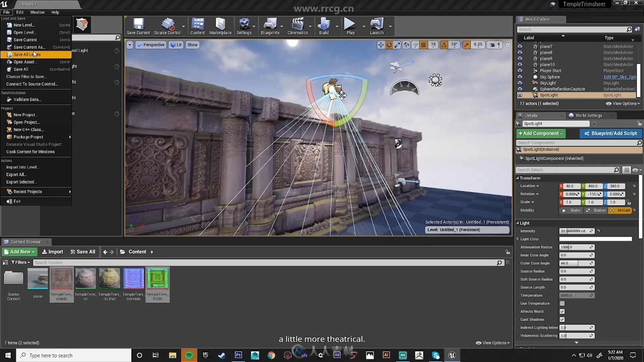The width and height of the screenshot is (644, 362).
Task: Open Blueprints toolbar icon
Action: tap(270, 26)
